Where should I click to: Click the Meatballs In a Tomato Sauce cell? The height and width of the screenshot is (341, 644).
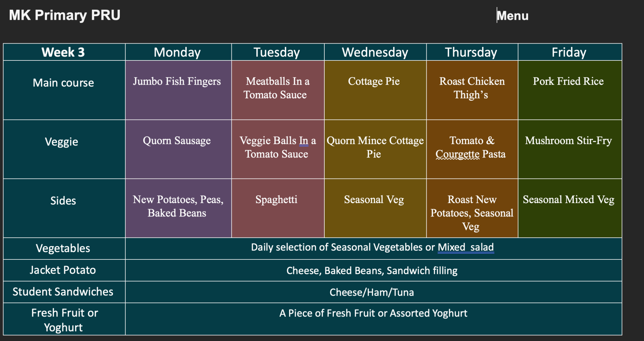(x=278, y=90)
